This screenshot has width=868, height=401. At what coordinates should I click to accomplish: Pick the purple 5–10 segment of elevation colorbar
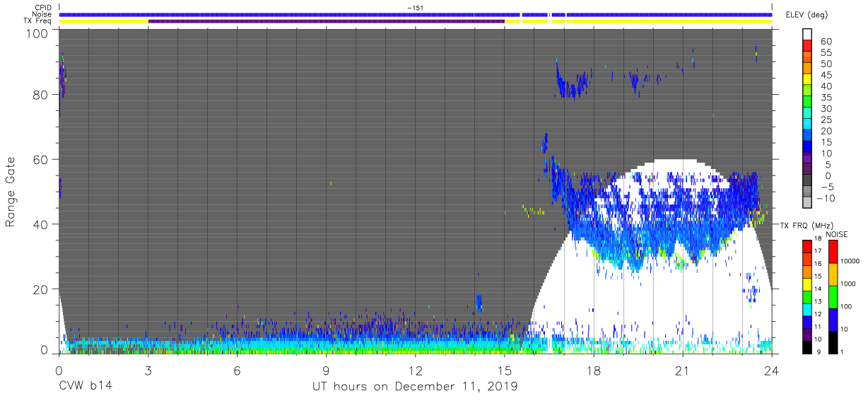808,156
